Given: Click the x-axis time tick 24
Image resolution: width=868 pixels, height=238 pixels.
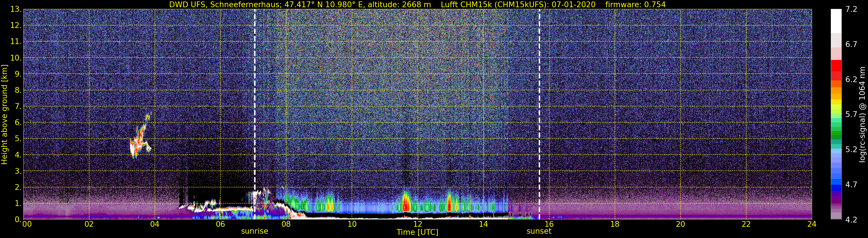Looking at the screenshot, I should pos(812,224).
